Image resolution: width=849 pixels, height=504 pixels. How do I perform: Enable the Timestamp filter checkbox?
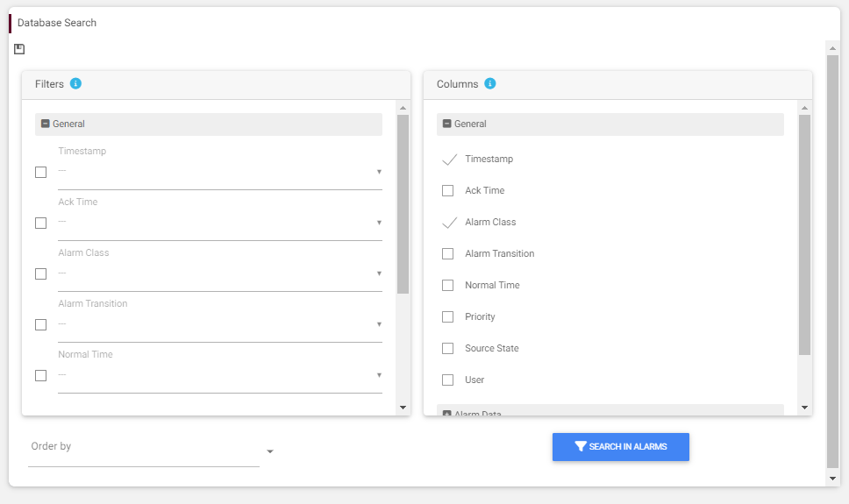[x=40, y=172]
